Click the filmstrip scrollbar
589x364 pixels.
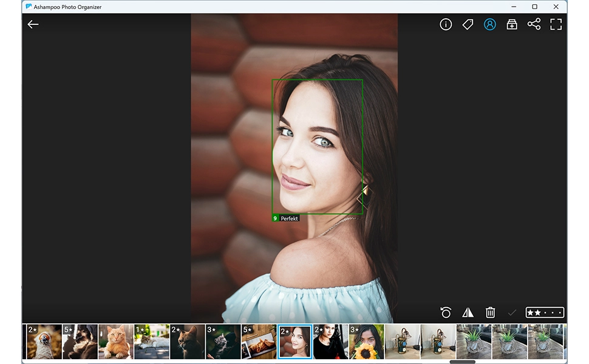[463, 361]
